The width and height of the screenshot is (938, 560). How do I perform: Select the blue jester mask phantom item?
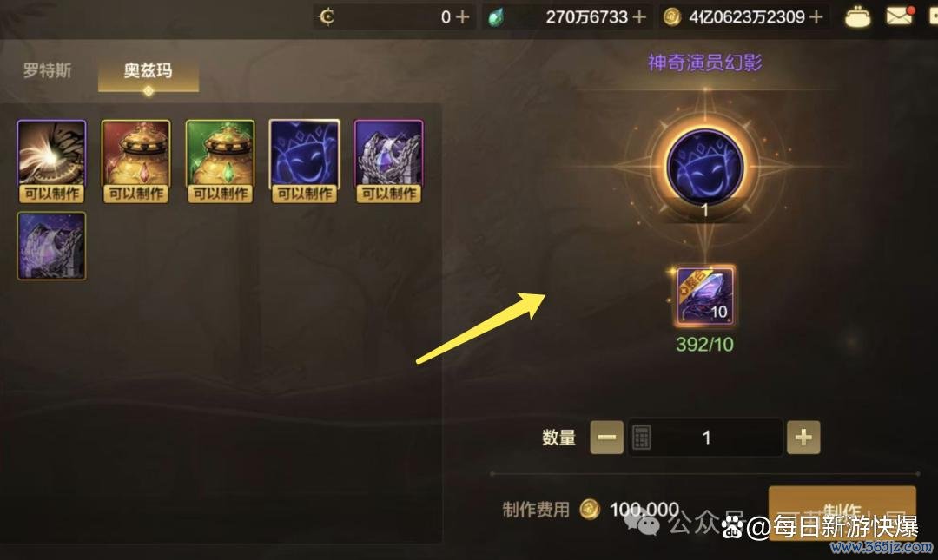pyautogui.click(x=305, y=161)
